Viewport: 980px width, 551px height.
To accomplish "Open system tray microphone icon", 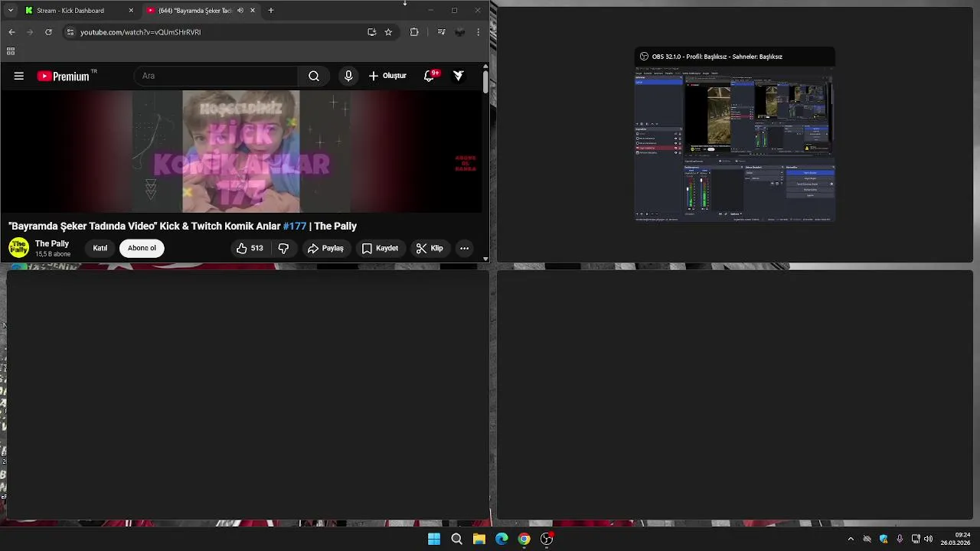I will [900, 539].
